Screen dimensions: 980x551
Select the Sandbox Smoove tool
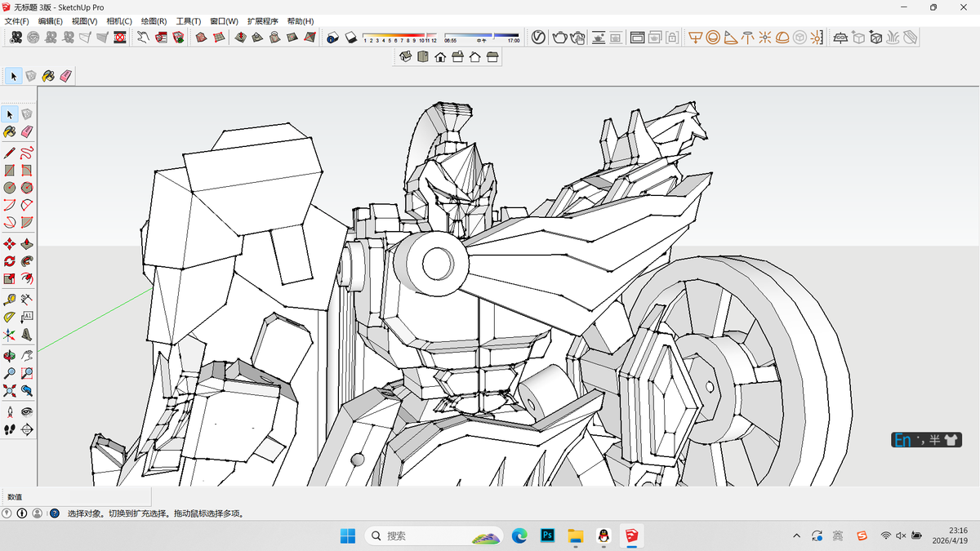241,37
